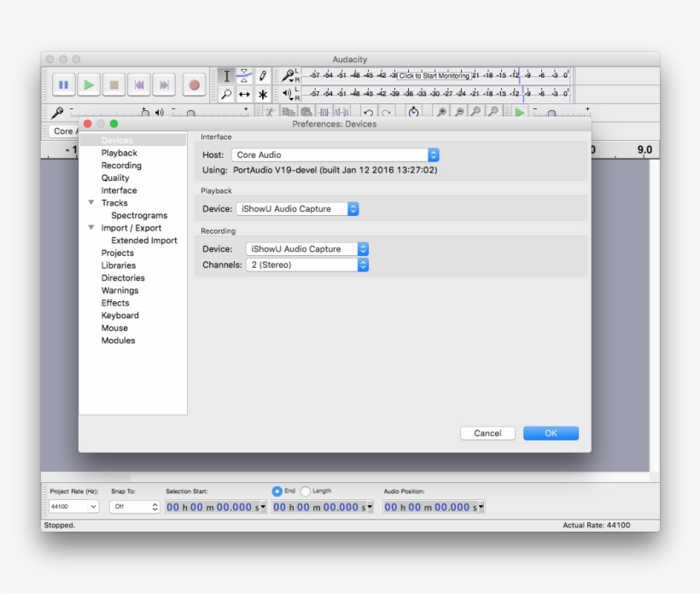The image size is (700, 594).
Task: Click the Fit Selection zoom icon
Action: point(475,112)
